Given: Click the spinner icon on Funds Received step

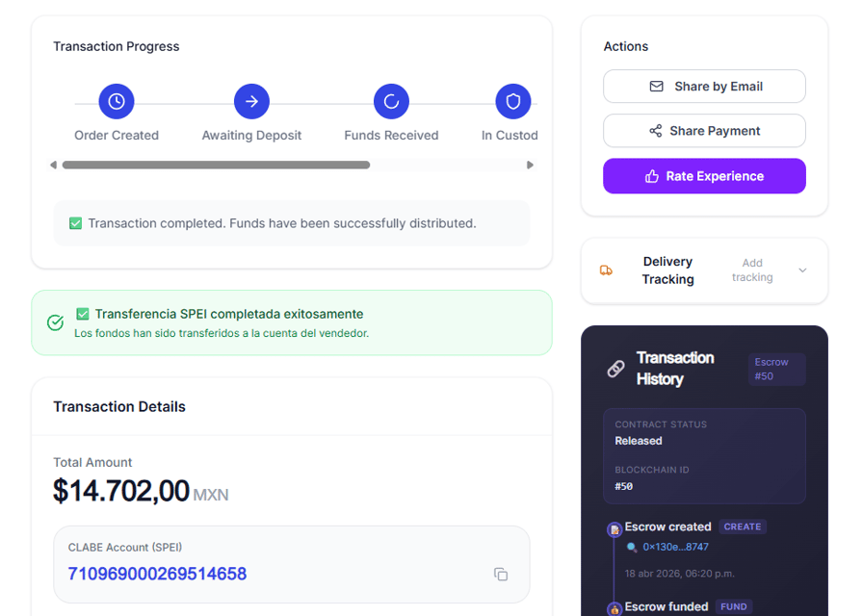Looking at the screenshot, I should (391, 101).
